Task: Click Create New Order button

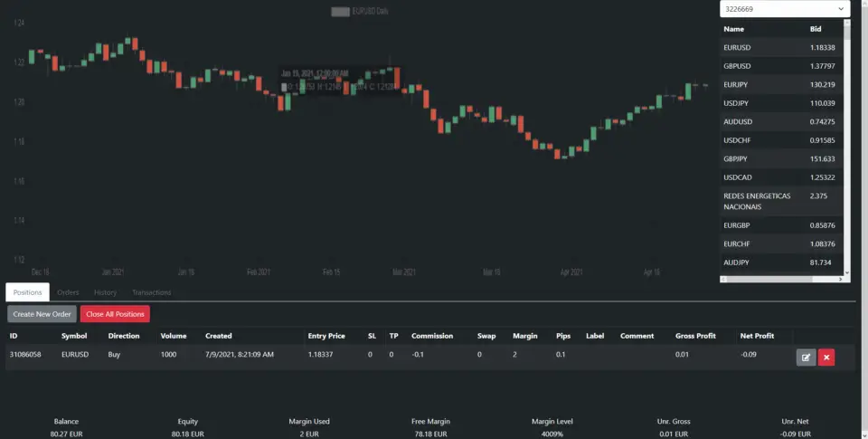Action: pos(42,314)
